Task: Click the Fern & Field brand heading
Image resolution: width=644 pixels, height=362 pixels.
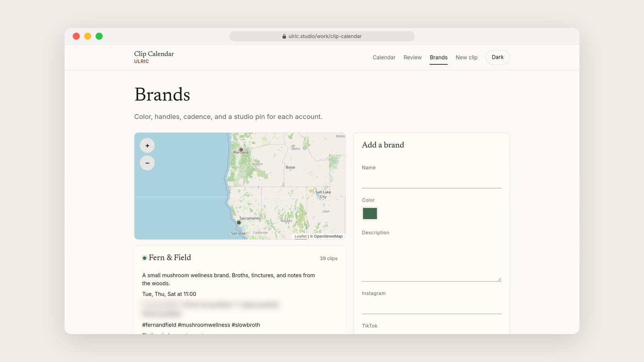Action: click(170, 258)
